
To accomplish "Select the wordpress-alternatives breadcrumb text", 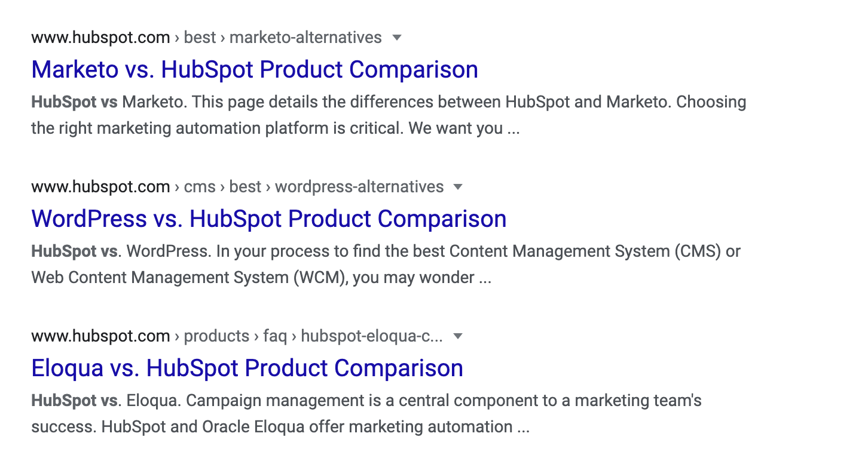I will coord(359,187).
